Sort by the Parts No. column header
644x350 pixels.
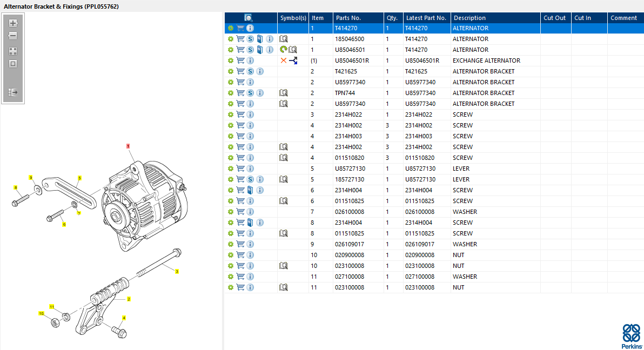348,18
